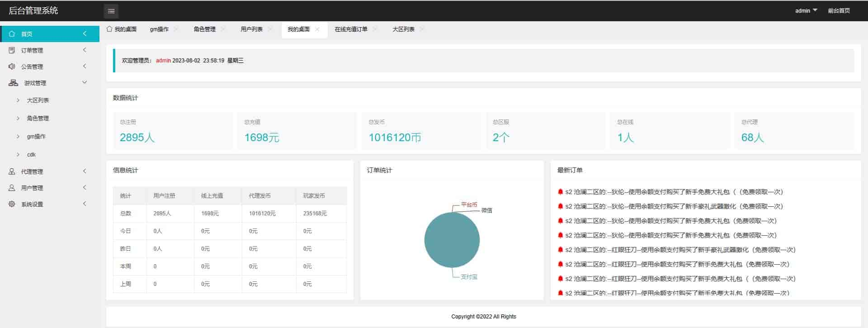Open gm操作 in the sidebar

pos(36,137)
